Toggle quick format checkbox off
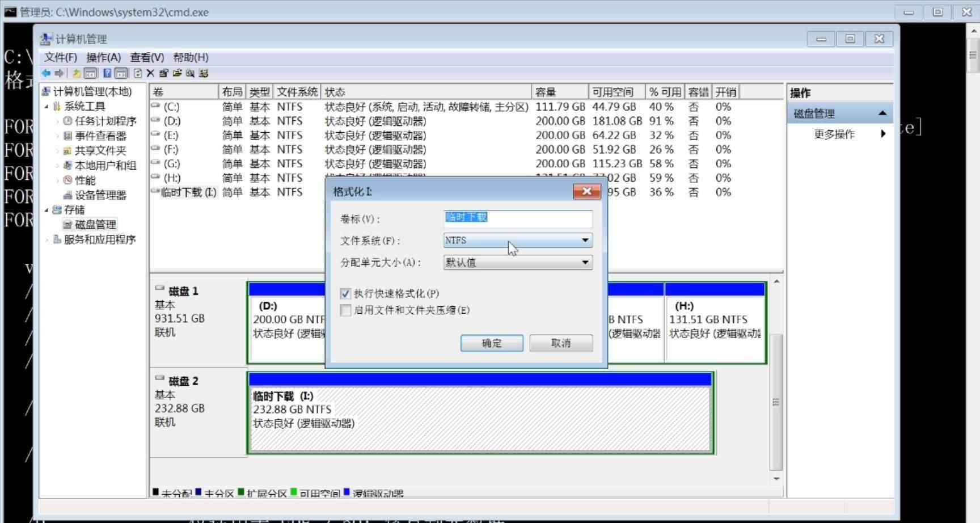 tap(346, 293)
